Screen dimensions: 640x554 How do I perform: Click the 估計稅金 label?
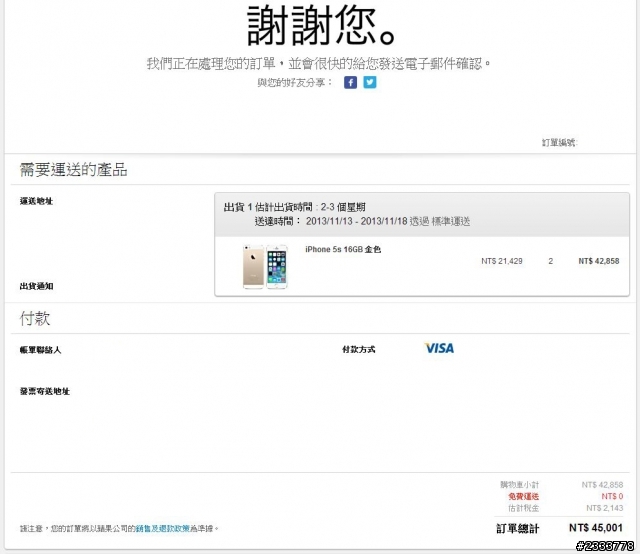523,508
